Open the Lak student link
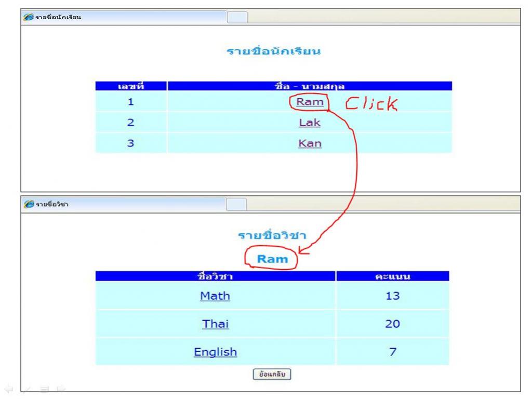 310,123
